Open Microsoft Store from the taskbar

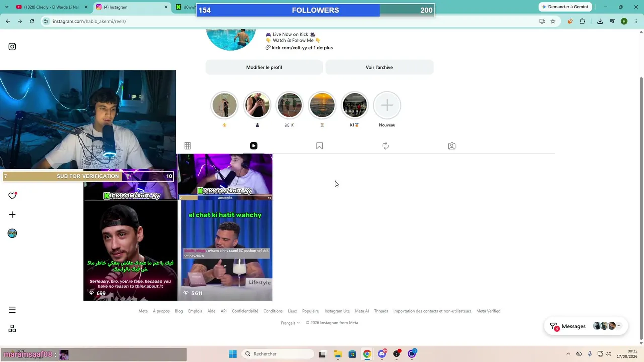[x=352, y=354]
